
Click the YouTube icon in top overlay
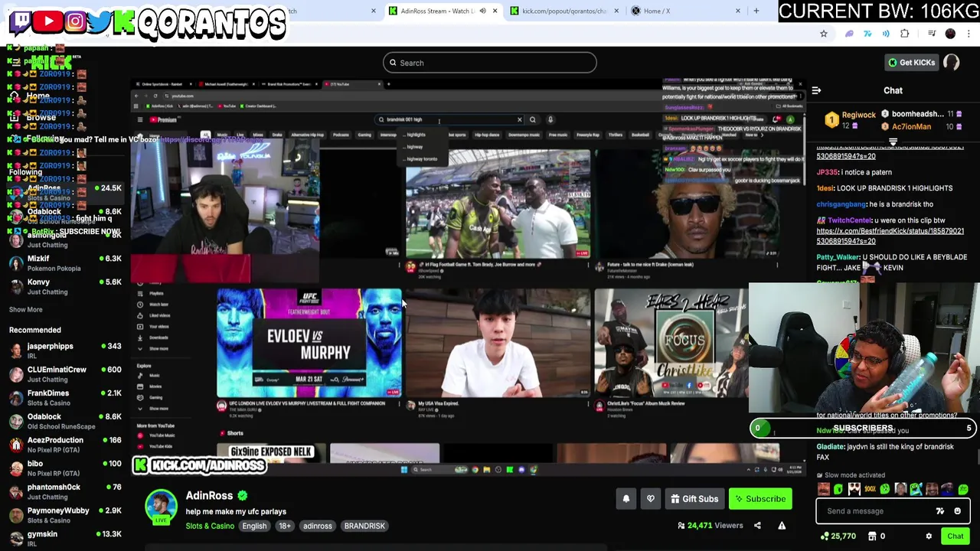point(48,21)
